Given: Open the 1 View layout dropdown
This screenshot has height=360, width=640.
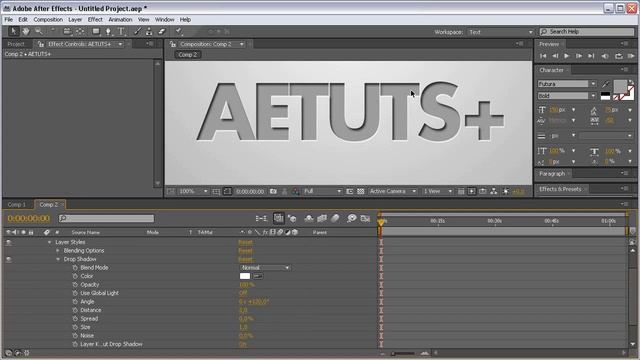Looking at the screenshot, I should point(438,191).
